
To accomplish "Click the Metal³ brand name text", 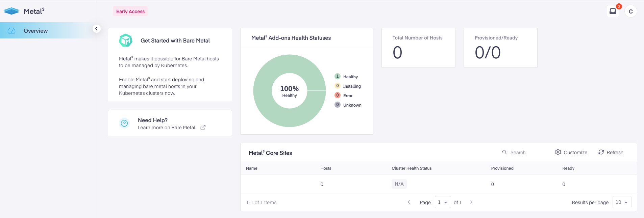I will (x=34, y=11).
